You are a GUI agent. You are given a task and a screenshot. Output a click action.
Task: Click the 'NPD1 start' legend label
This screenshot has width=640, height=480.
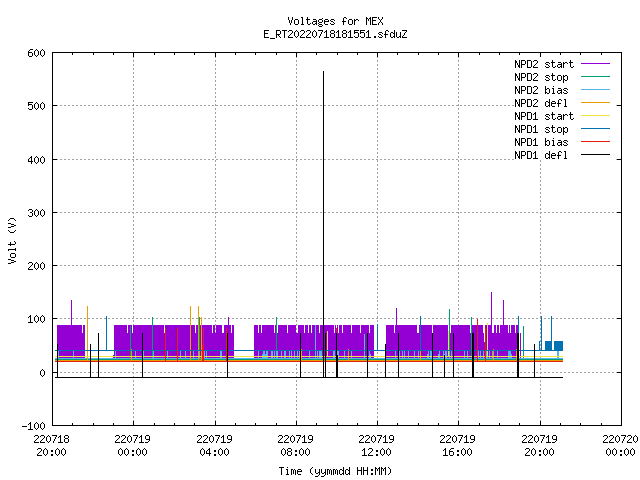coord(544,116)
